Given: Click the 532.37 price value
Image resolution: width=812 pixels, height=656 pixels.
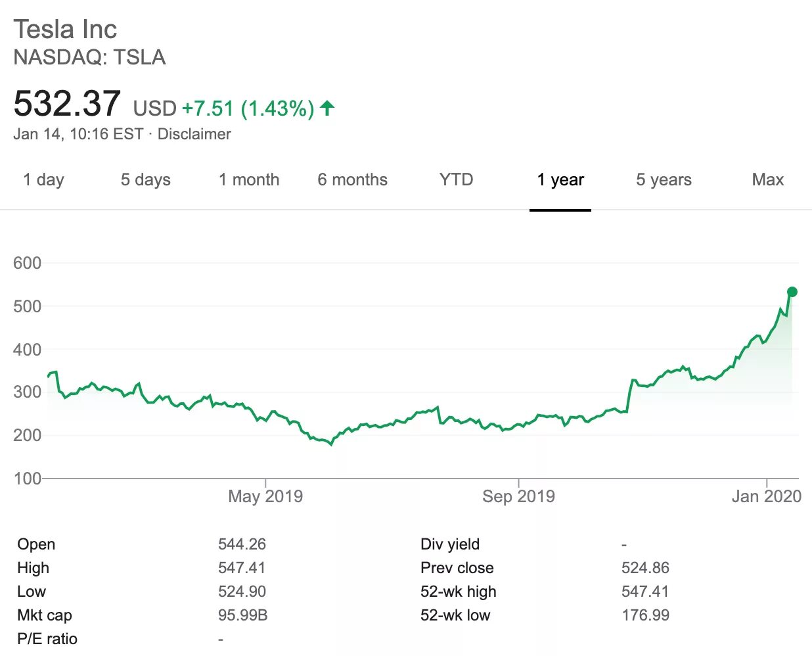Looking at the screenshot, I should click(x=67, y=104).
